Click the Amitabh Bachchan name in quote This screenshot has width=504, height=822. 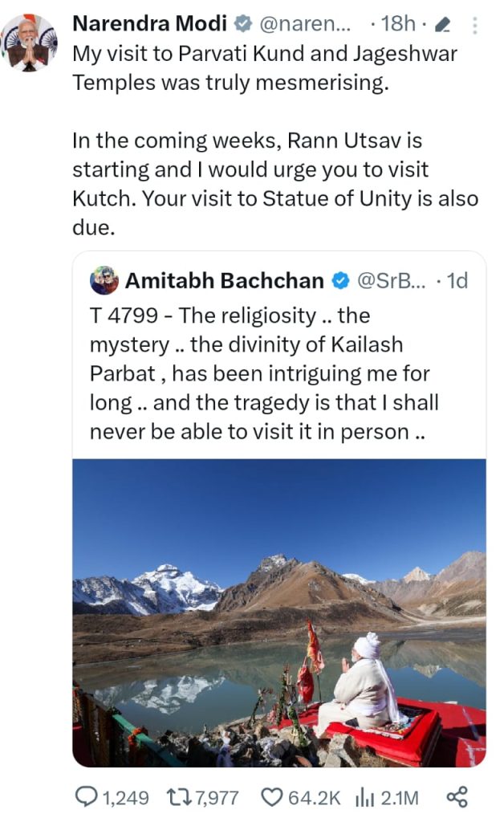coord(225,281)
